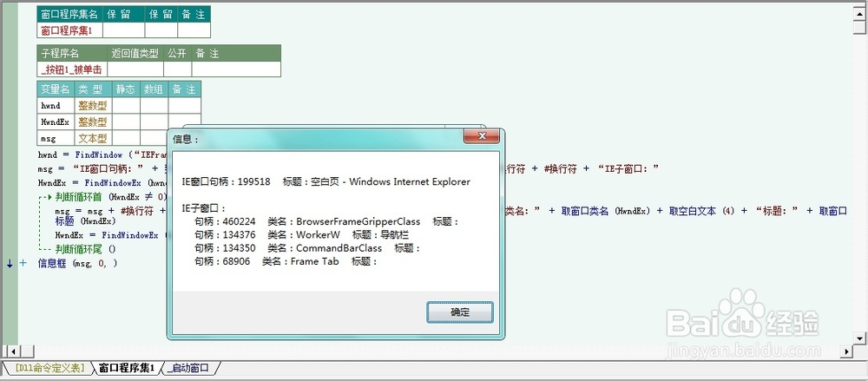This screenshot has height=381, width=868.
Task: Click the horizontal scrollbar right arrow
Action: click(x=845, y=351)
